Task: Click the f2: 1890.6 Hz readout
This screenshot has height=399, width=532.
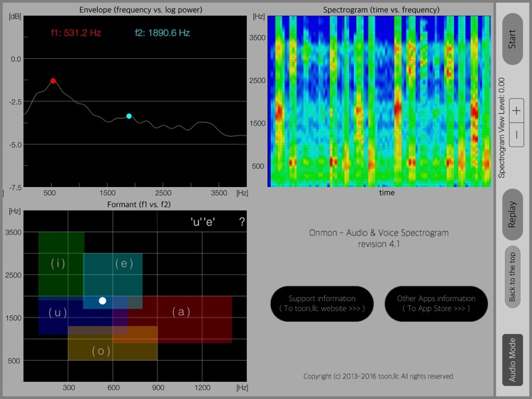Action: [x=162, y=33]
